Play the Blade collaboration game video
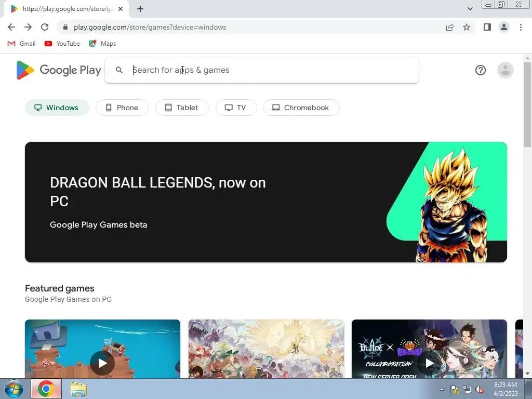 (430, 363)
